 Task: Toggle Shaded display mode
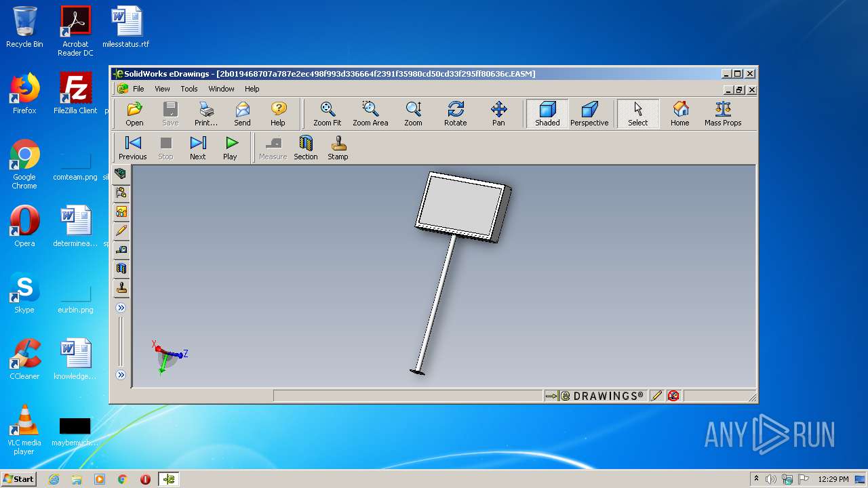pyautogui.click(x=547, y=113)
